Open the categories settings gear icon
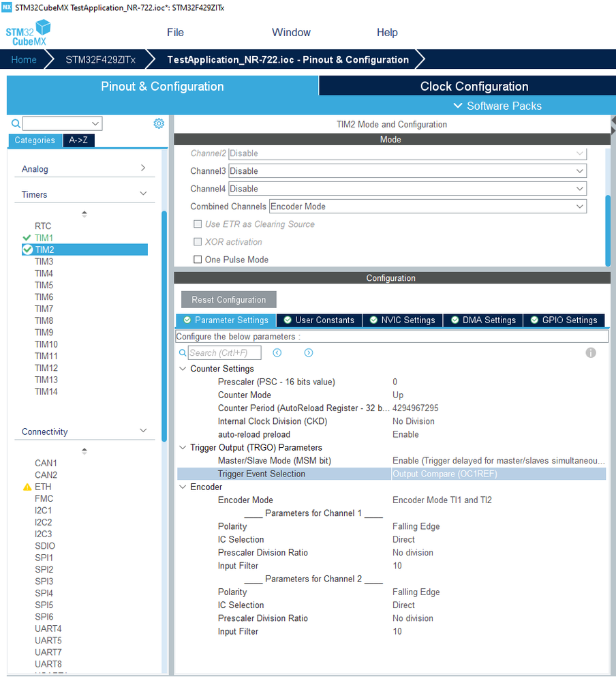 click(x=159, y=124)
